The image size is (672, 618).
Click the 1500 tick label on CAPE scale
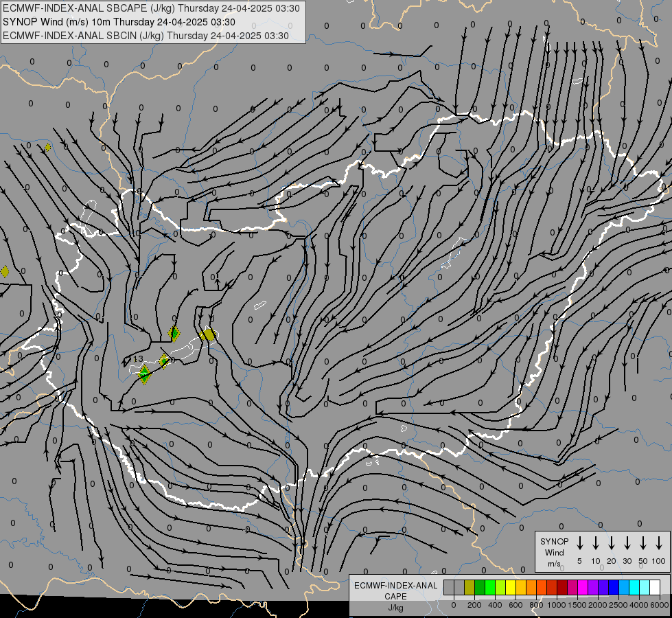coord(577,605)
